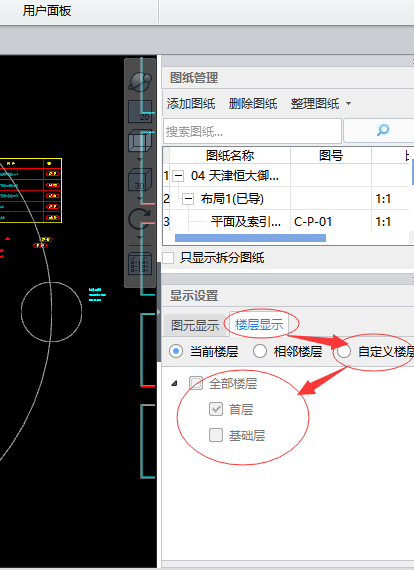Click 图纸管理 panel title
The image size is (414, 570).
pos(194,78)
